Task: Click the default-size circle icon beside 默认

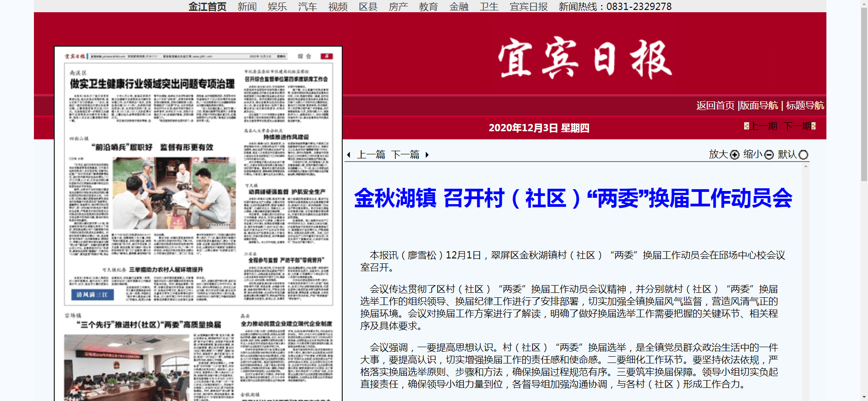Action: (803, 155)
